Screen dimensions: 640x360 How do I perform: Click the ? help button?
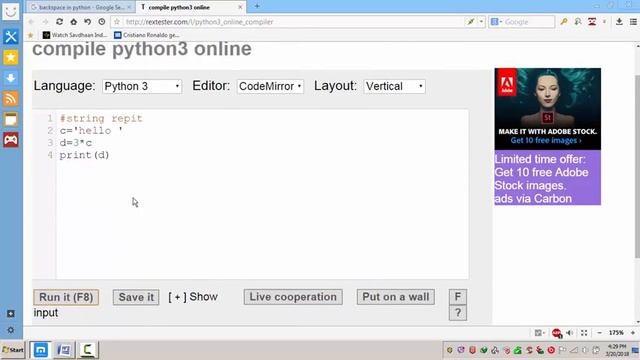(x=458, y=313)
